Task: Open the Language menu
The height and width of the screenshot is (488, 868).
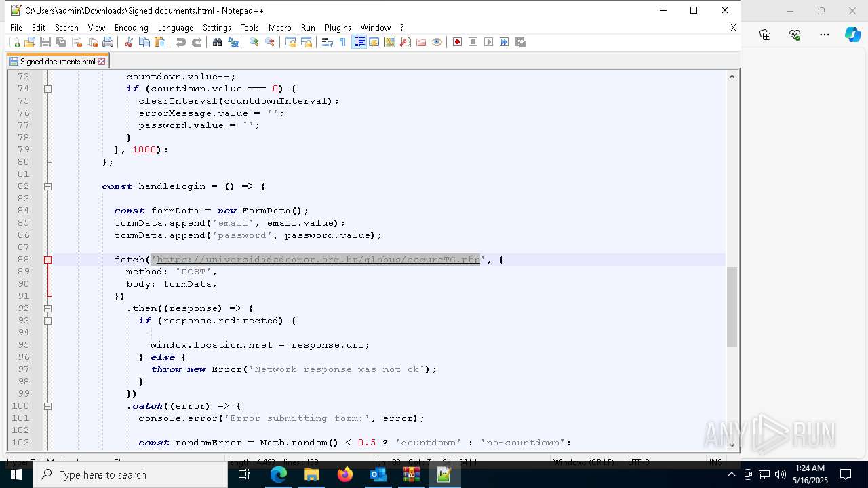Action: [176, 28]
